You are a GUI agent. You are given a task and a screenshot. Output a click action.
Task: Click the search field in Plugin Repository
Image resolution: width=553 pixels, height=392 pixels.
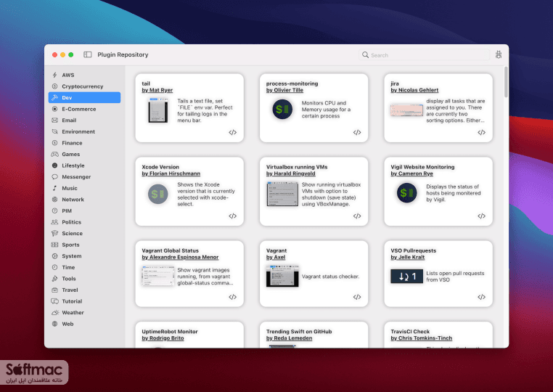point(425,55)
